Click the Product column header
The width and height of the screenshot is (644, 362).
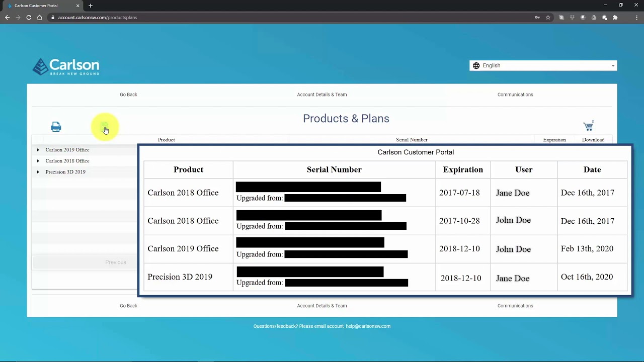pos(167,140)
